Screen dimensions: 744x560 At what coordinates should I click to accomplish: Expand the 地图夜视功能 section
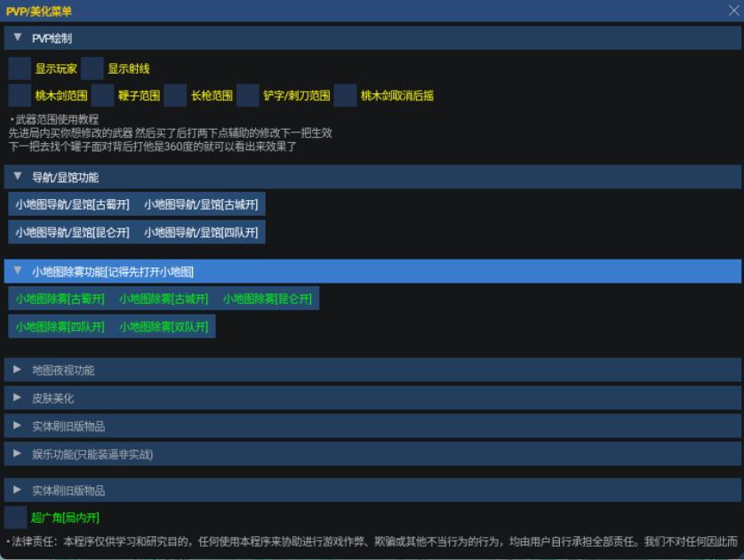point(17,370)
